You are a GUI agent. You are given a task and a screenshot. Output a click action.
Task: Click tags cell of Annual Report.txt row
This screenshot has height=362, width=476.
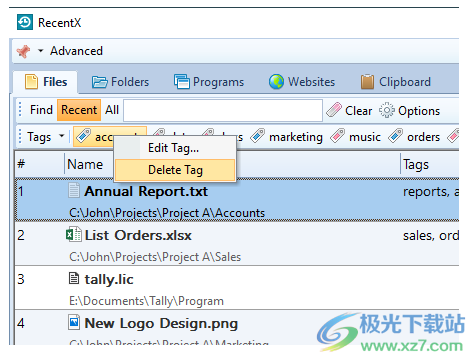(430, 200)
